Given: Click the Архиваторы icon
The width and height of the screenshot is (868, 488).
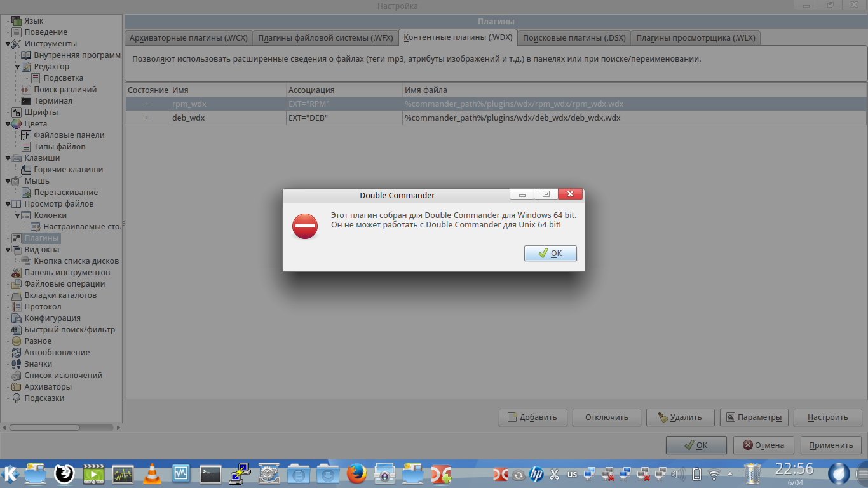Looking at the screenshot, I should point(17,387).
